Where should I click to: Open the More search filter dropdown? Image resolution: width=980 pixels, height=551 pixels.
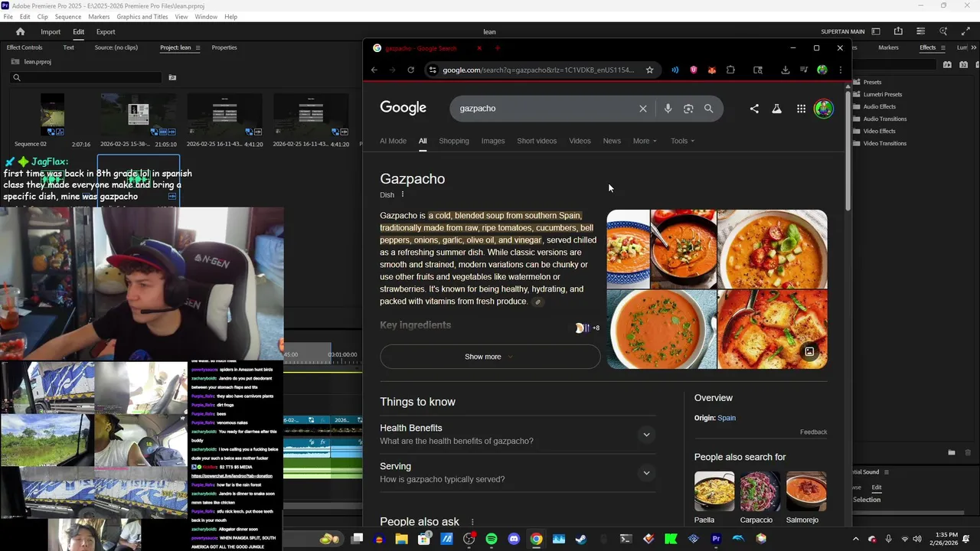point(645,141)
